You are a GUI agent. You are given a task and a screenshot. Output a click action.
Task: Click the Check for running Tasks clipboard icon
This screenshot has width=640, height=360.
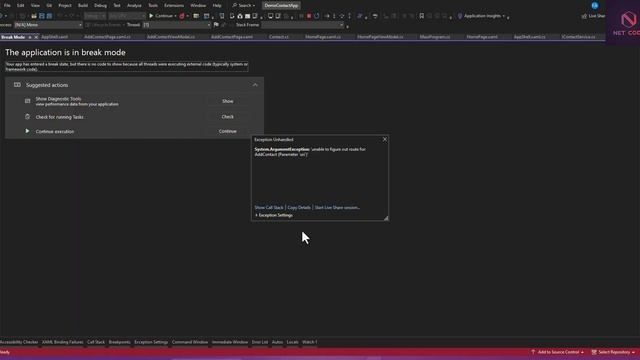[x=27, y=117]
